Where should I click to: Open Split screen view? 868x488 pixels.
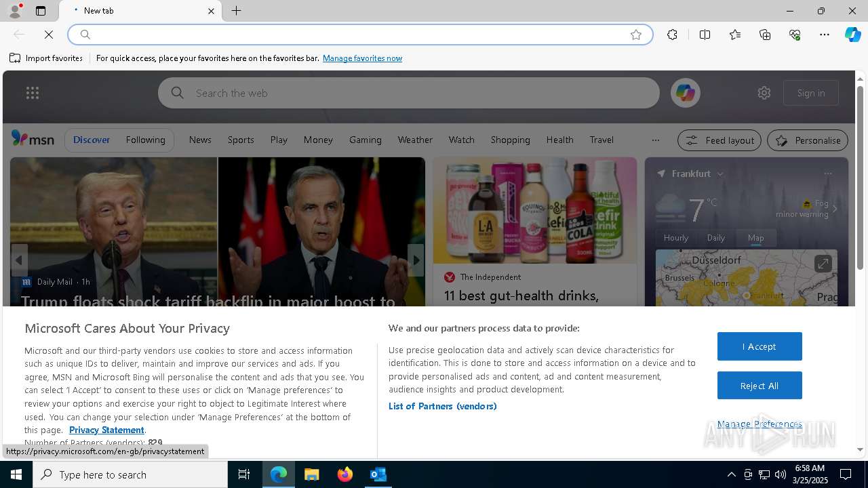pos(705,35)
